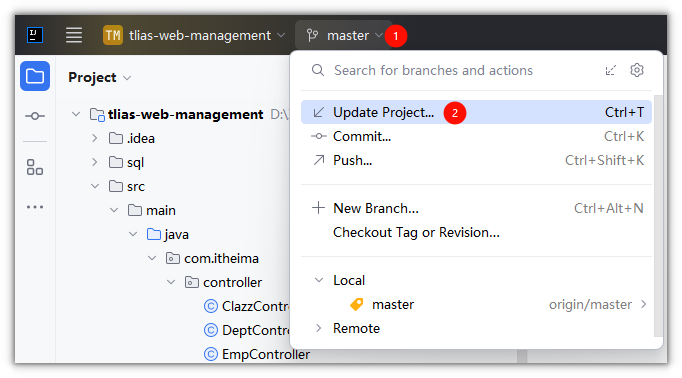Open the Commit tool window icon

(35, 116)
